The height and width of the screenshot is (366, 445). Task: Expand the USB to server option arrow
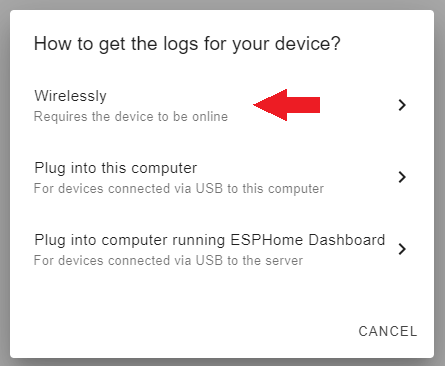point(402,249)
